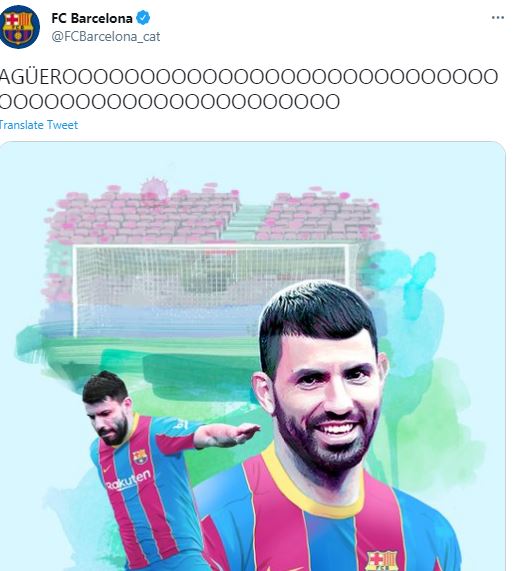Open the FC Barcelona display name
516x571 pixels.
pyautogui.click(x=92, y=18)
